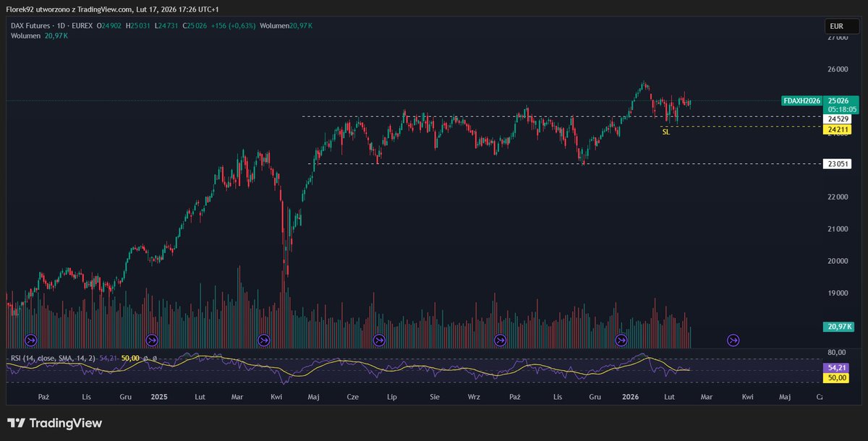Viewport: 868px width, 441px height.
Task: Click the yellow SL text annotation
Action: (666, 132)
